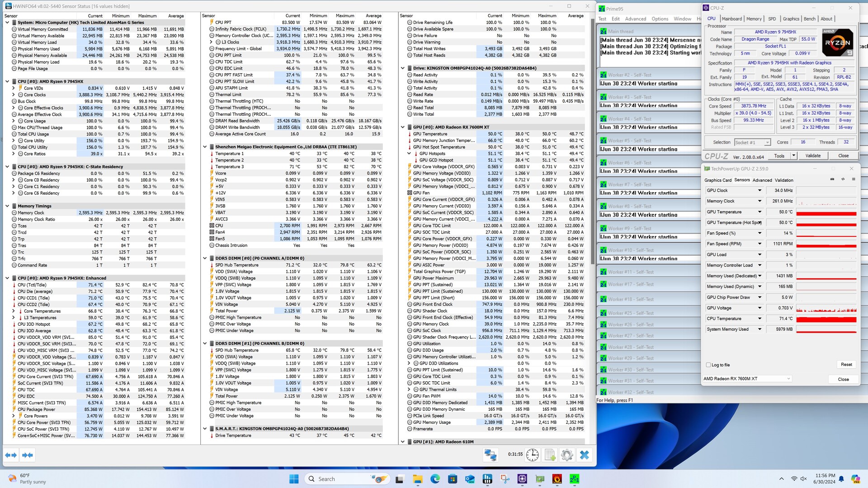Click the GPU-Z screenshot camera icon
This screenshot has height=488, width=868.
(832, 179)
